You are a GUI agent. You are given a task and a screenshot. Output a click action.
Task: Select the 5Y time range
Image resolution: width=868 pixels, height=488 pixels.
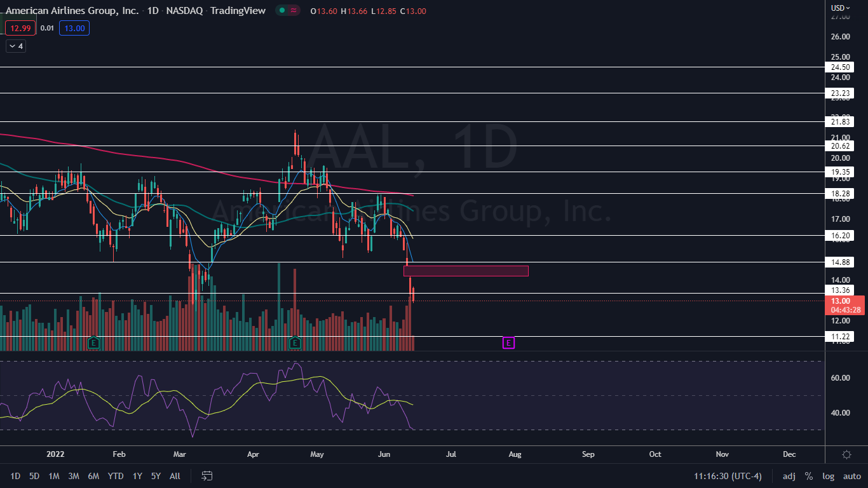coord(156,476)
